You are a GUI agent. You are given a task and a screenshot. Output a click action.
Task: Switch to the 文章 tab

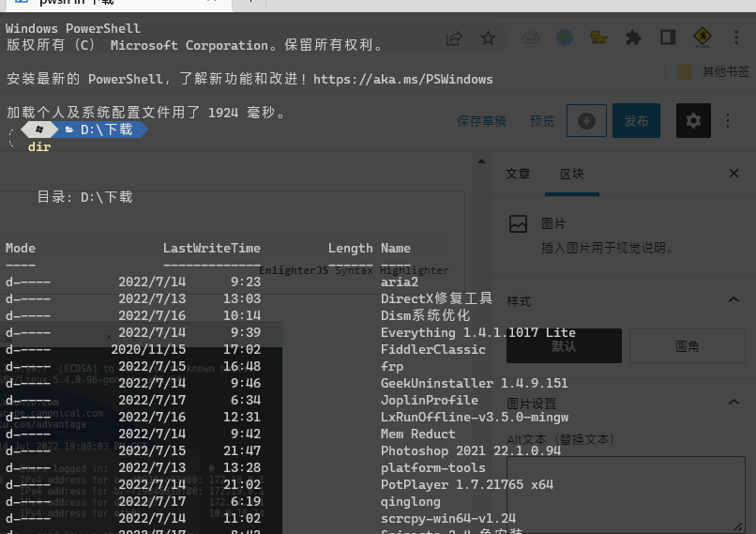[x=518, y=174]
